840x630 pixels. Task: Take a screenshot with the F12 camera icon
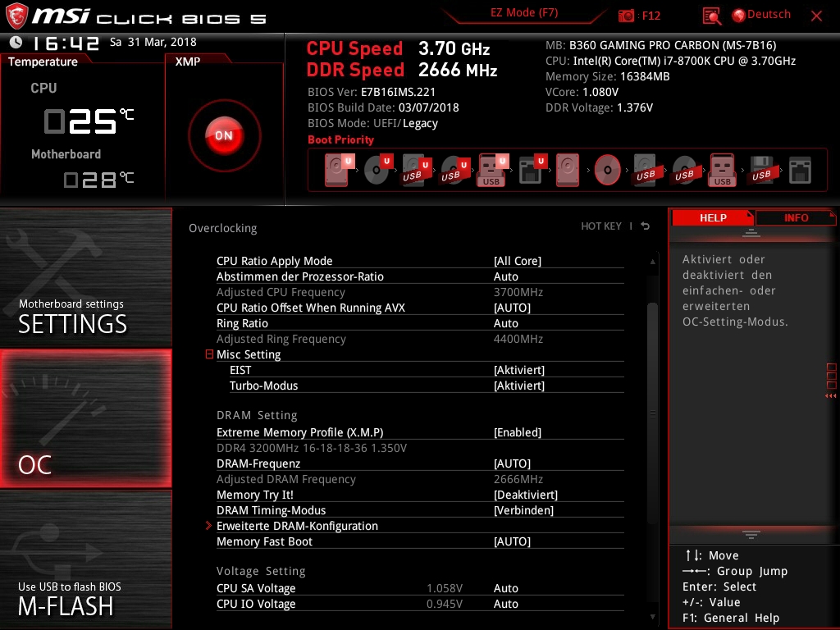coord(626,16)
